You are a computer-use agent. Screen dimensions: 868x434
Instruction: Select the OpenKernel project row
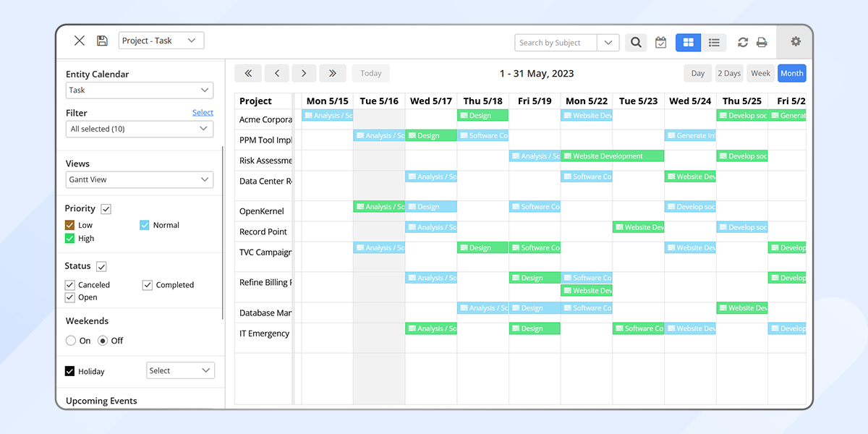[x=265, y=211]
